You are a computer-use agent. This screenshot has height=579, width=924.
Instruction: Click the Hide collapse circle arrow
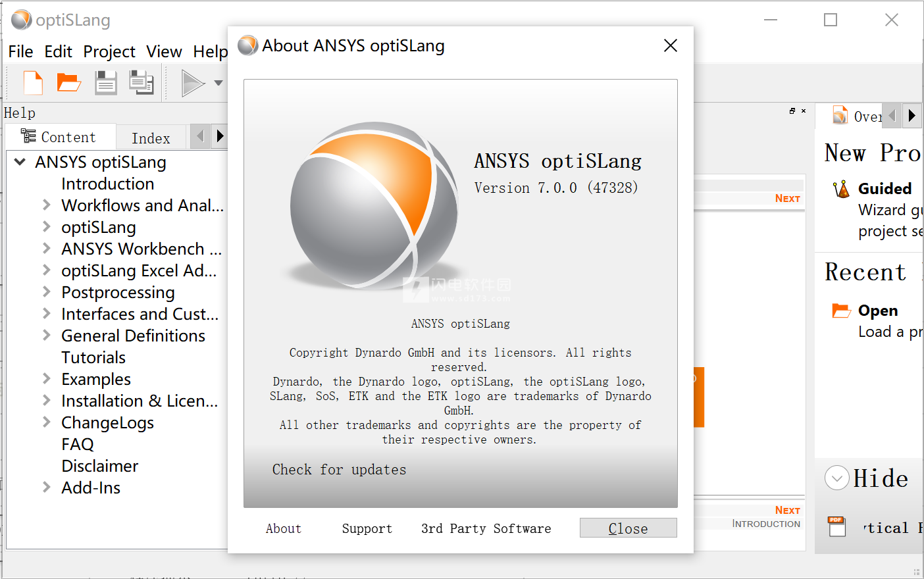pyautogui.click(x=837, y=478)
